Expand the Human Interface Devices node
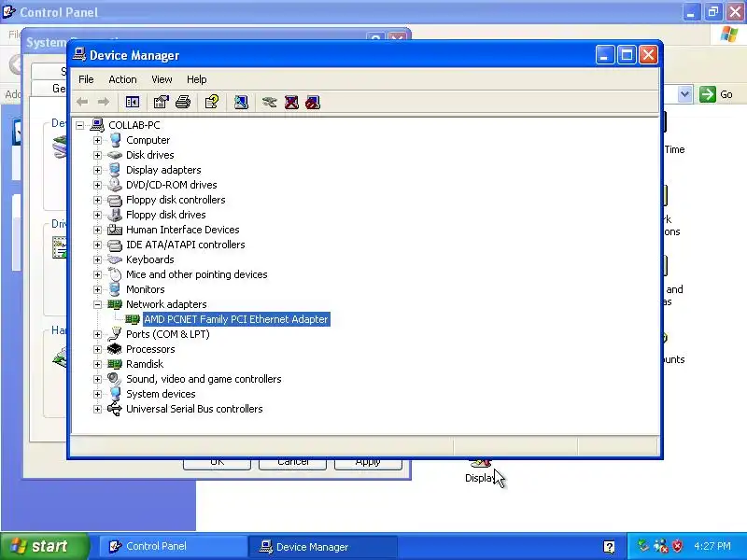 tap(98, 230)
